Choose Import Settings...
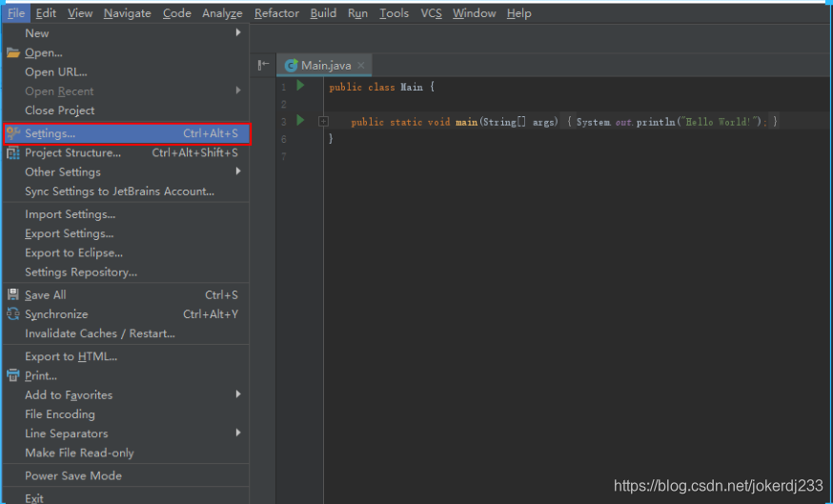The width and height of the screenshot is (833, 504). 126,214
